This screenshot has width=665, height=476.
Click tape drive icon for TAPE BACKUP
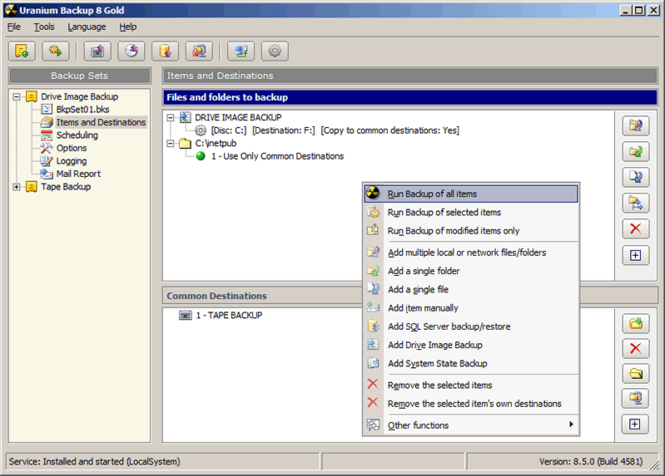click(x=185, y=315)
